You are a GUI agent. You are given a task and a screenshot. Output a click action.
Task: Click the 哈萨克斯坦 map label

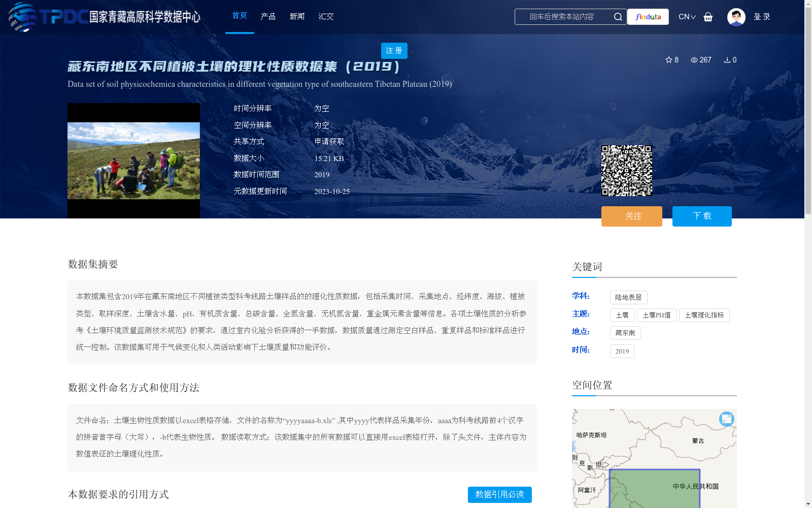(591, 435)
